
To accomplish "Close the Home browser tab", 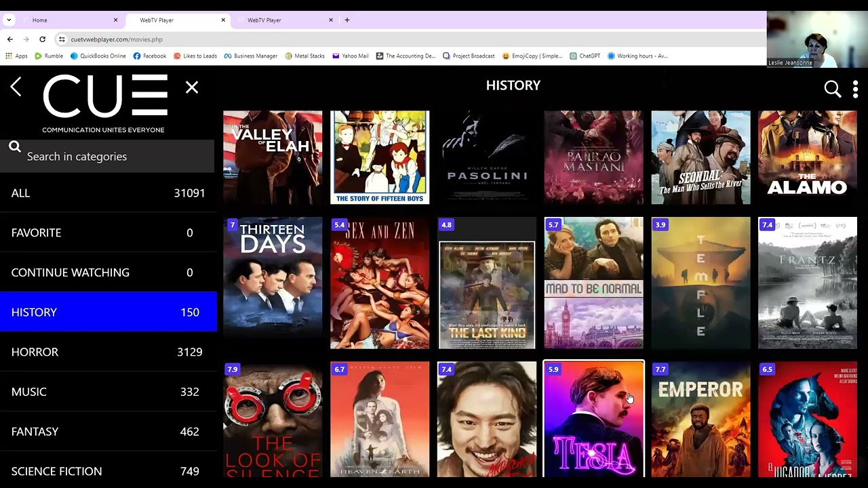I will click(x=115, y=20).
